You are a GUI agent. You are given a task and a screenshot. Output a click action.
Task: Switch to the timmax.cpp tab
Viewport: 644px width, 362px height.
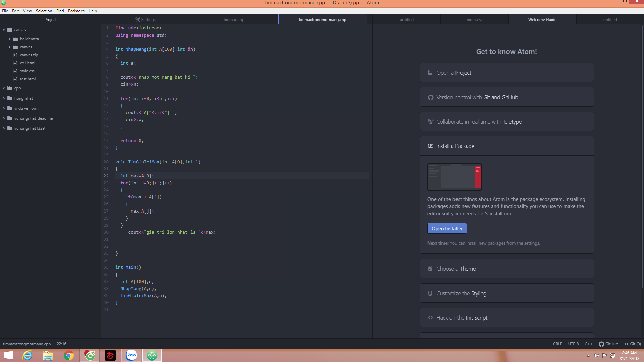click(234, 20)
